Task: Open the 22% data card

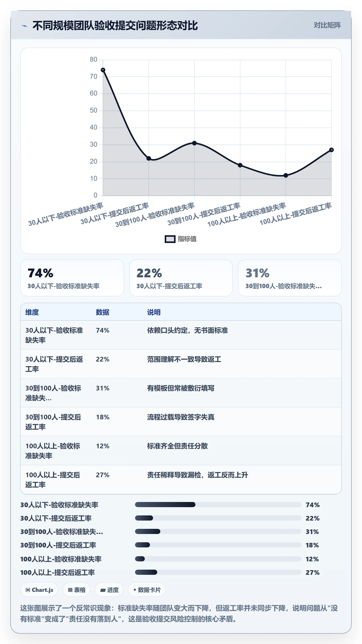Action: (x=181, y=278)
